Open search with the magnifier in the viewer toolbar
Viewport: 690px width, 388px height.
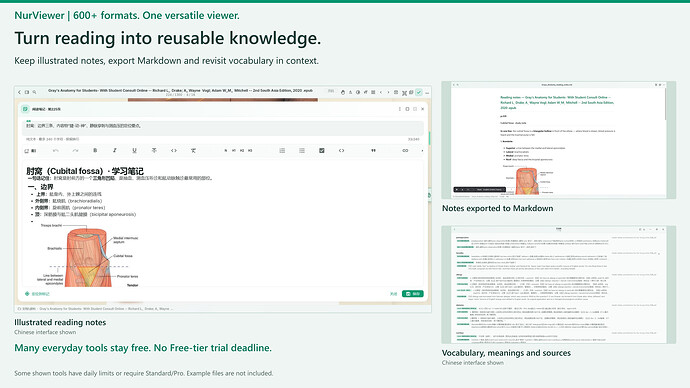pyautogui.click(x=34, y=92)
